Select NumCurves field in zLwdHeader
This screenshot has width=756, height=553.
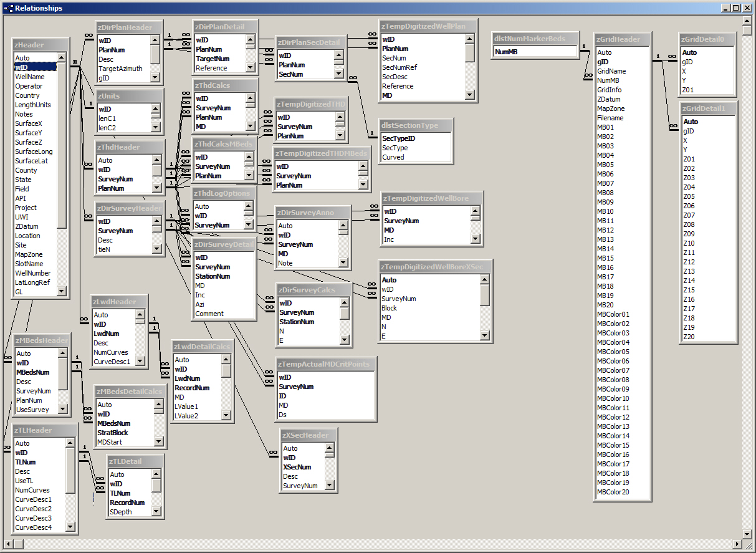(x=113, y=352)
